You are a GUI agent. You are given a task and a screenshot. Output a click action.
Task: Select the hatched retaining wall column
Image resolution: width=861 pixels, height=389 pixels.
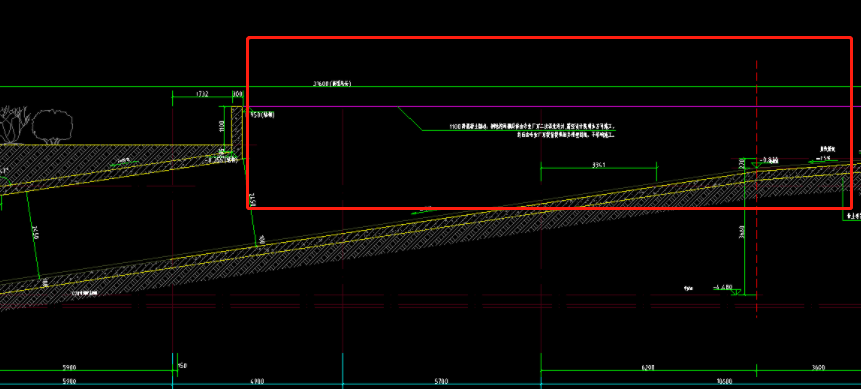(238, 130)
